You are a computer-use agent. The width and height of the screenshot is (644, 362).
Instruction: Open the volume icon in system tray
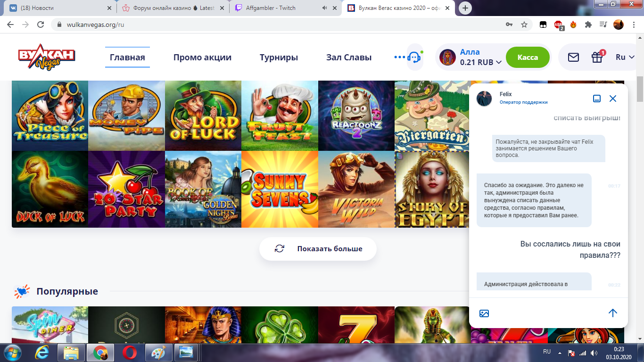point(594,353)
